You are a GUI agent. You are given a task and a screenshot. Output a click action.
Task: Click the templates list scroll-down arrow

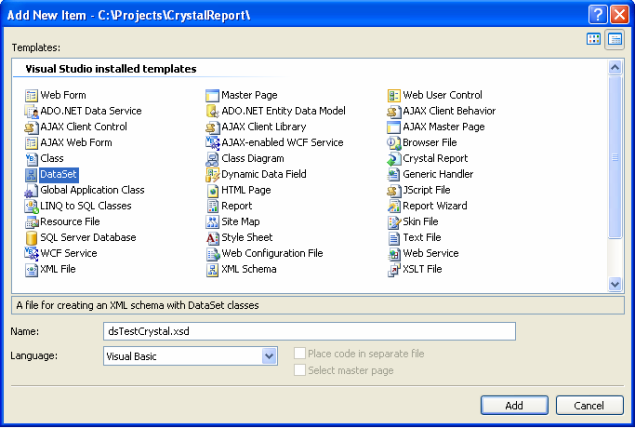tap(615, 284)
